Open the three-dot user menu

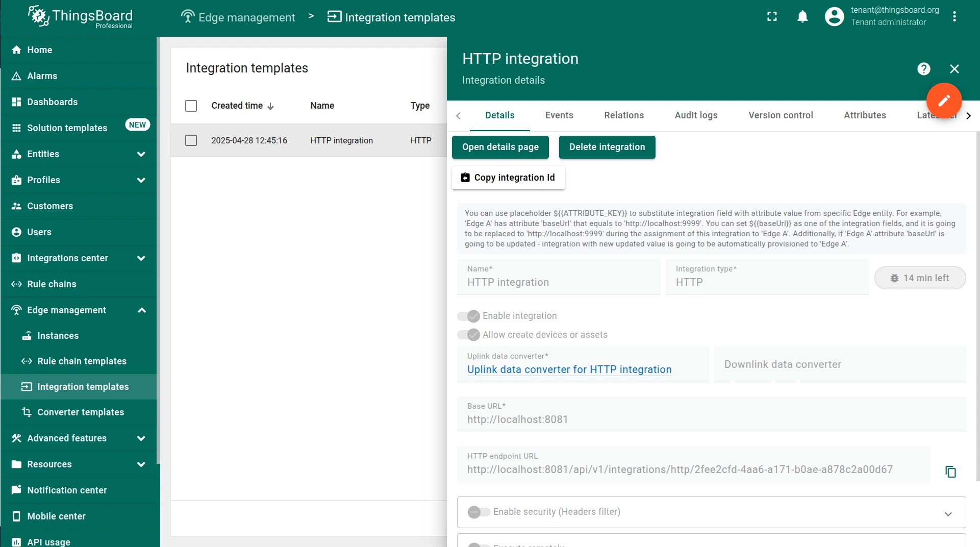[954, 17]
